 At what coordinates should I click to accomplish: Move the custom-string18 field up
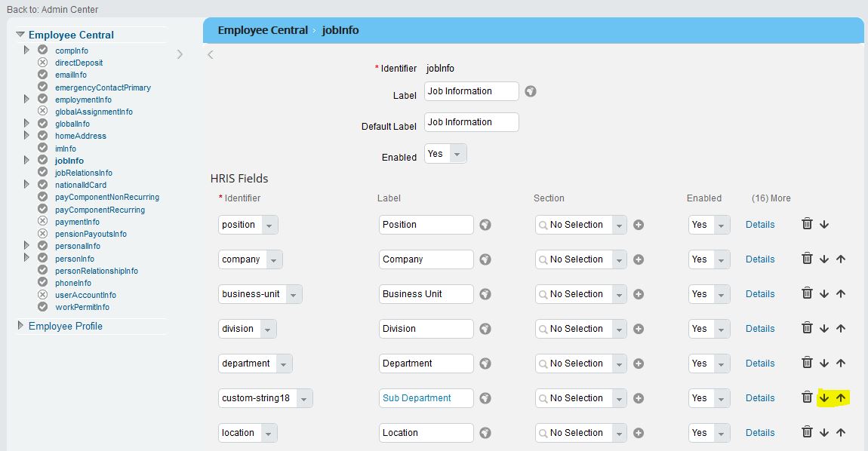point(841,398)
